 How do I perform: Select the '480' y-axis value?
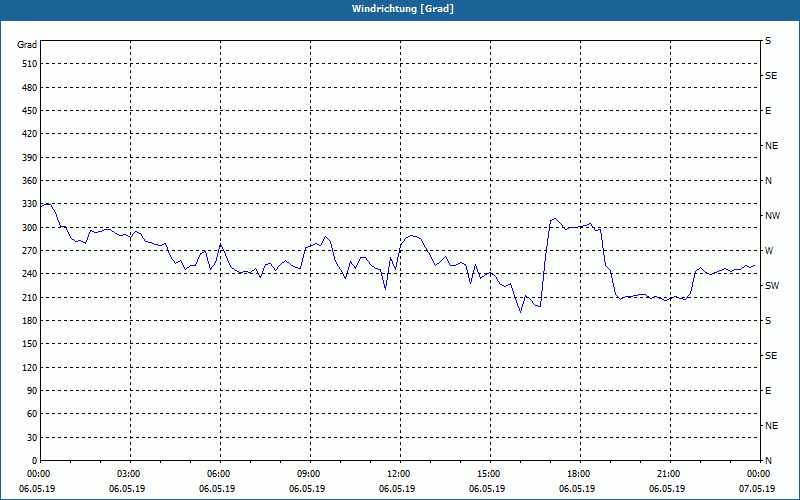click(30, 87)
